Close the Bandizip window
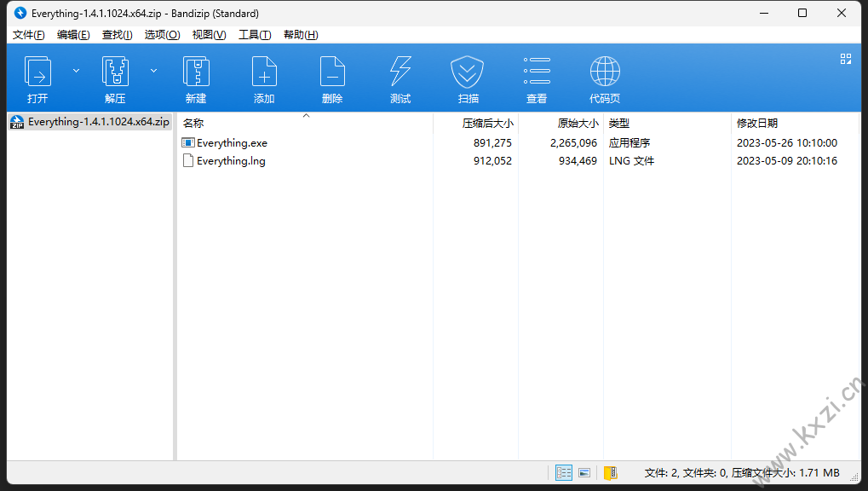Screen dimensions: 868x491 pos(841,13)
